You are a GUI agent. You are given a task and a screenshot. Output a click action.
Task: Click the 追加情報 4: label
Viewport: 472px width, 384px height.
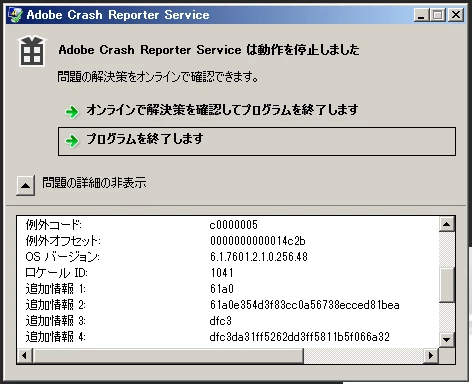pos(56,337)
